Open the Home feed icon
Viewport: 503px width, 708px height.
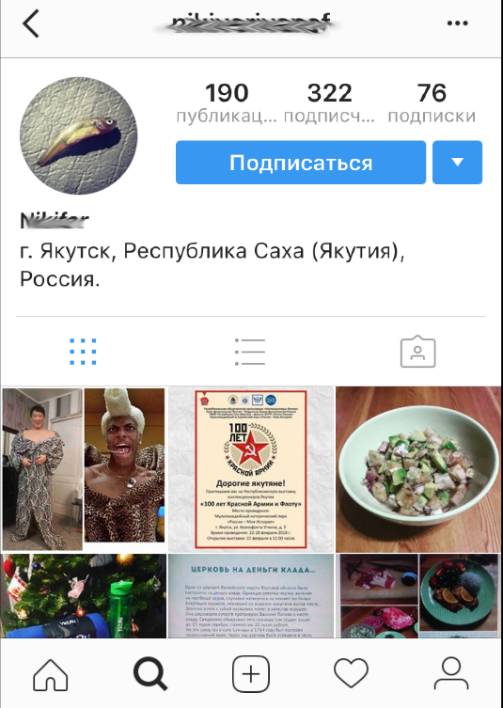tap(51, 675)
